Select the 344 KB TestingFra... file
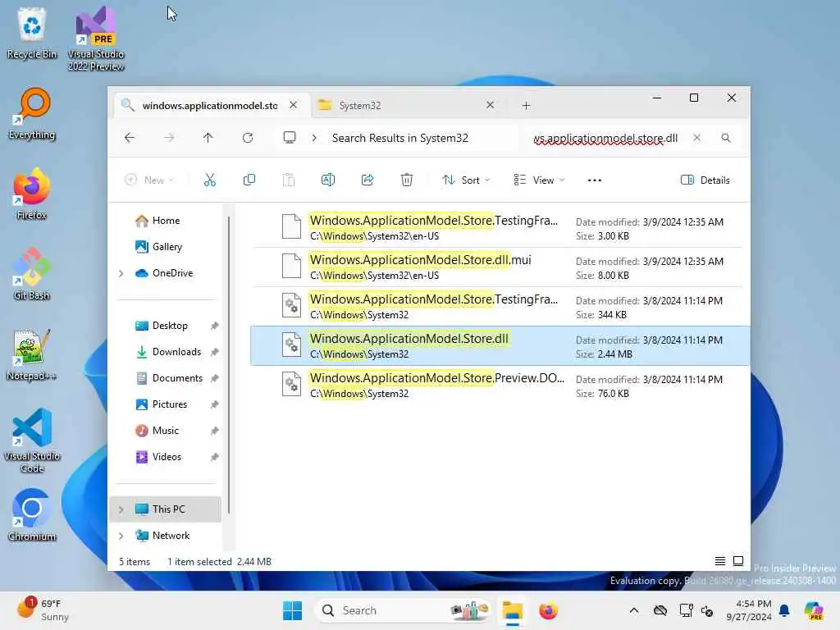 point(500,307)
